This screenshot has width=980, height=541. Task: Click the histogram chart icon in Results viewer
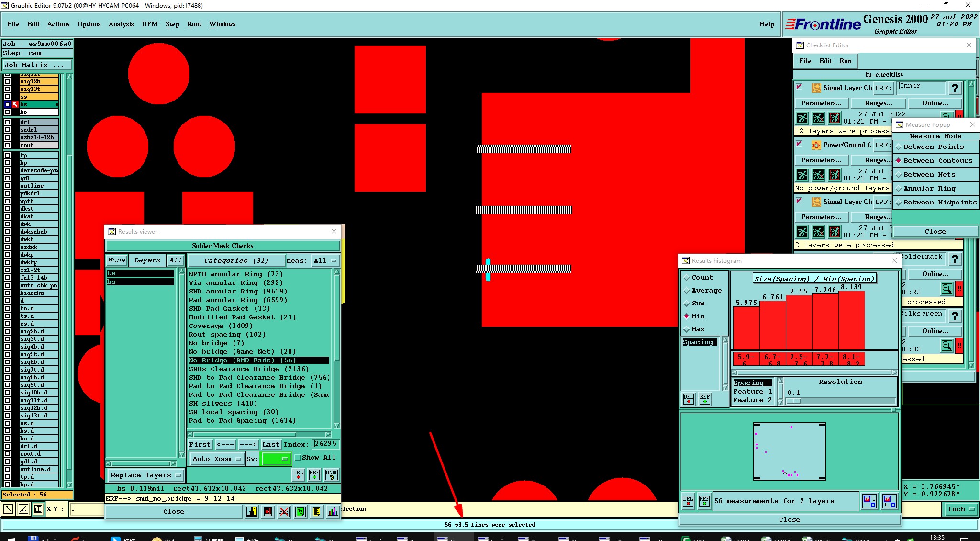coord(333,512)
